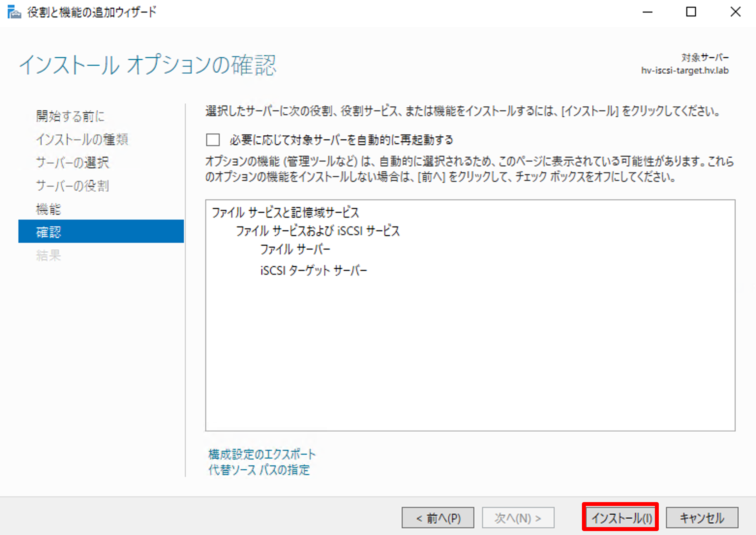
Task: Select 開始する前に step in sidebar
Action: (70, 116)
